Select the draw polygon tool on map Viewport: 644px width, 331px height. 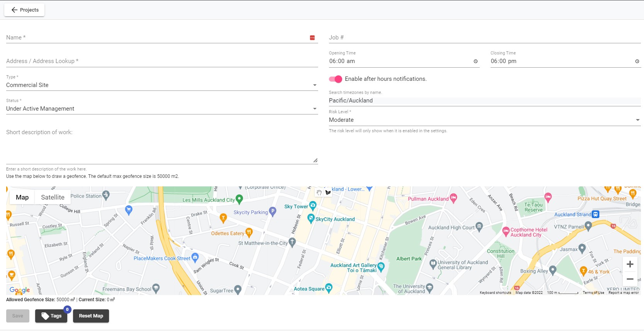[x=328, y=192]
